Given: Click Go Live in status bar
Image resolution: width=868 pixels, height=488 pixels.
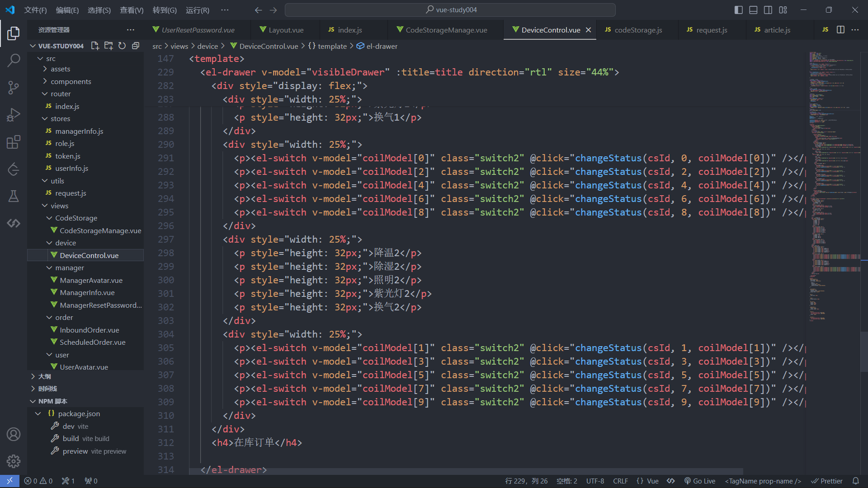Looking at the screenshot, I should point(699,481).
